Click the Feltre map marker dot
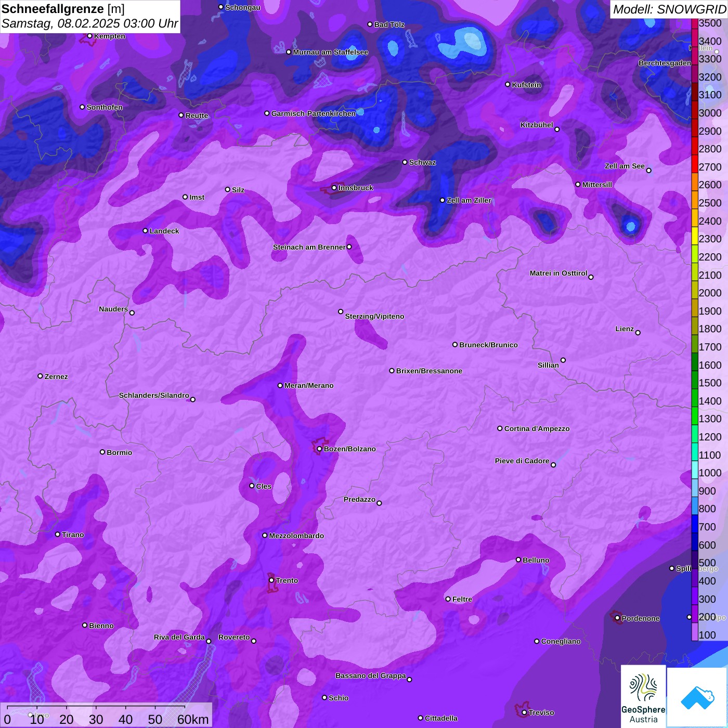 point(448,599)
